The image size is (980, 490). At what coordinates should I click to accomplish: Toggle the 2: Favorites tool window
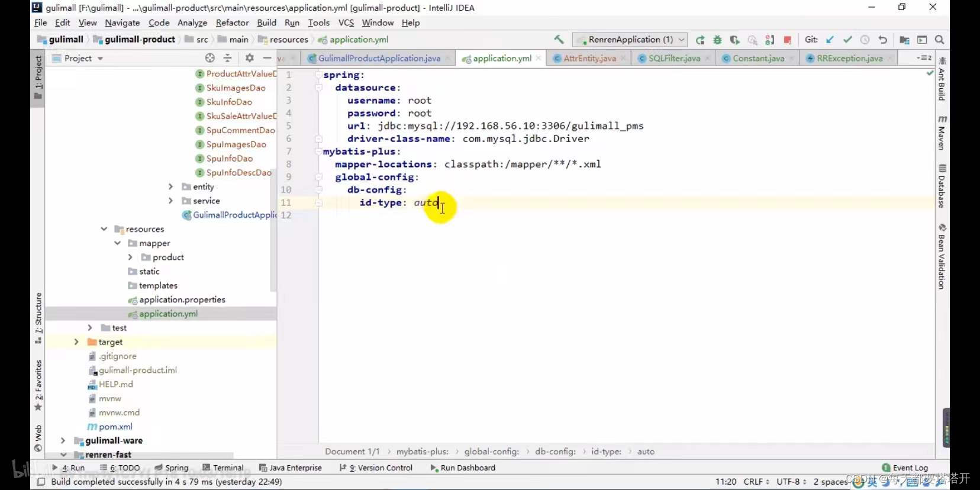click(x=38, y=385)
